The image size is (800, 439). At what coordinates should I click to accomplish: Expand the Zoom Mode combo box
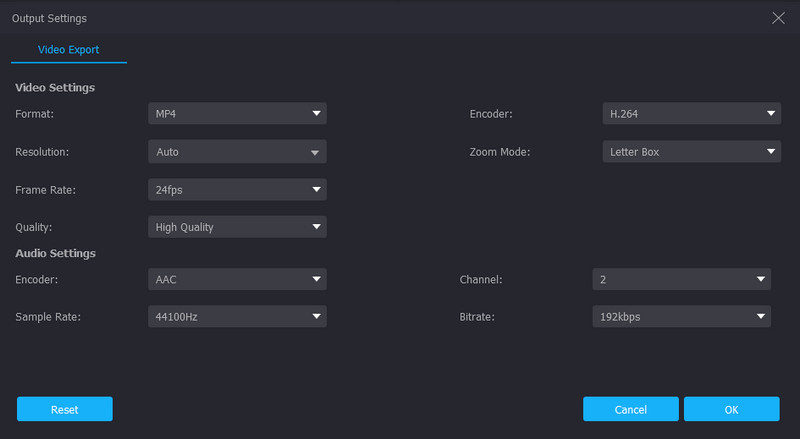coord(691,152)
